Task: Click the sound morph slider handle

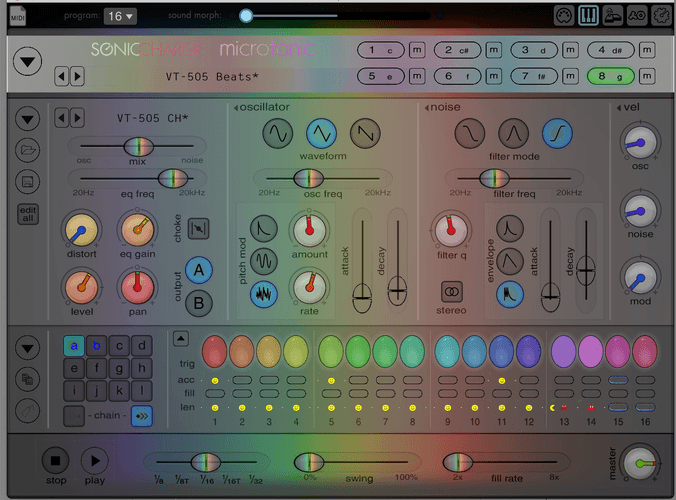Action: pyautogui.click(x=246, y=16)
